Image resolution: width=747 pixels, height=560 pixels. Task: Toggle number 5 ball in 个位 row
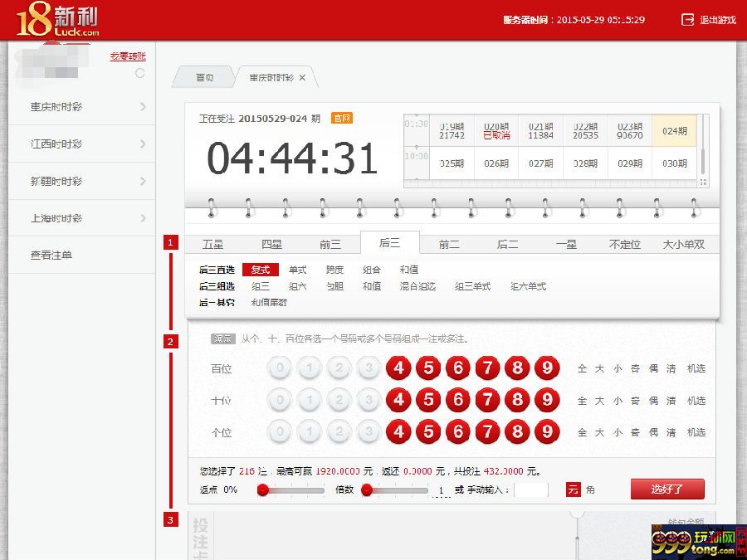click(x=428, y=432)
